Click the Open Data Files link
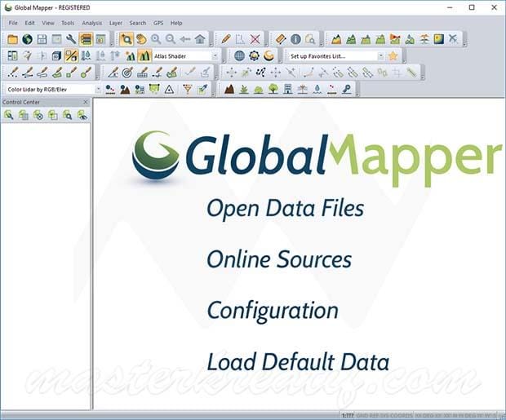The image size is (506, 420). (286, 209)
